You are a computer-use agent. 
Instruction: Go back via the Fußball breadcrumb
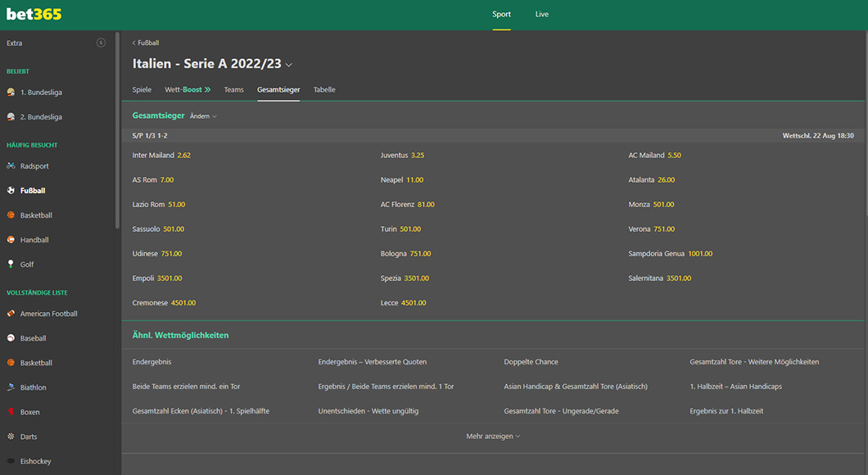(x=146, y=43)
